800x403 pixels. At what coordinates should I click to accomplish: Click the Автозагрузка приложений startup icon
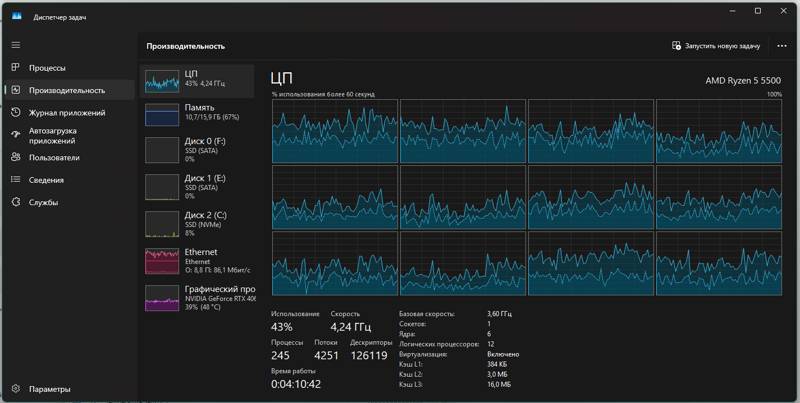16,136
